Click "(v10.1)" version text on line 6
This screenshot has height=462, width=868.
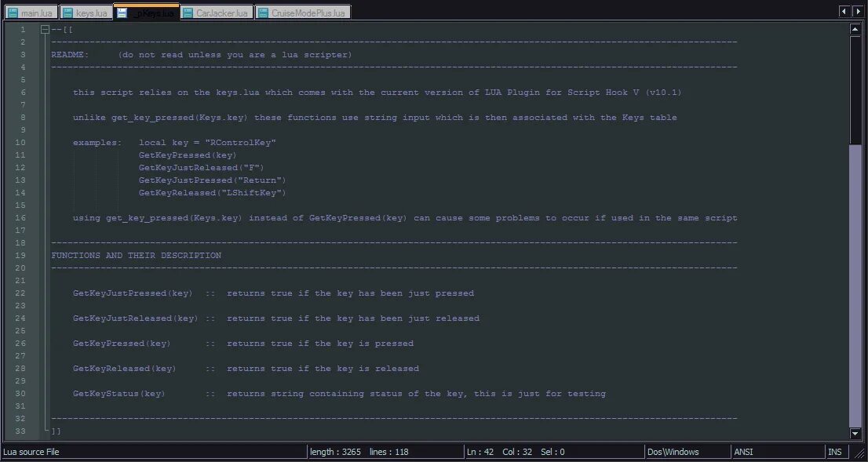[663, 93]
